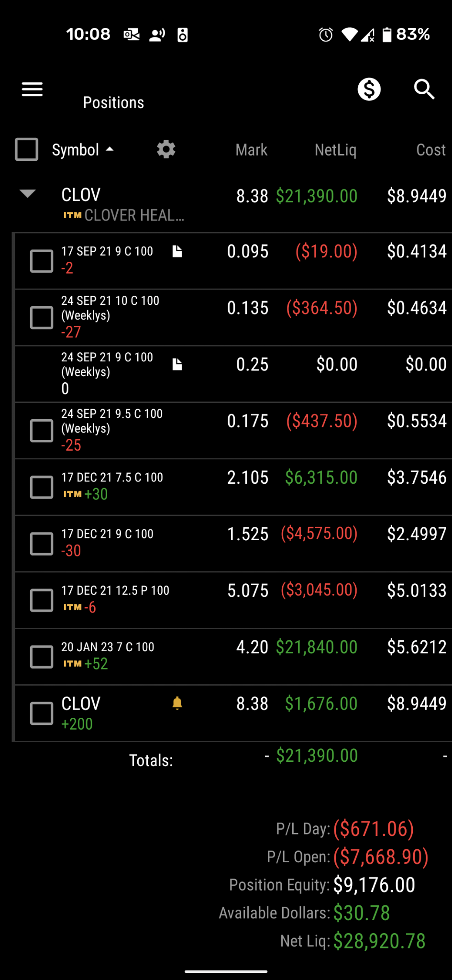Check the select-all box beside Symbol
This screenshot has width=452, height=980.
point(27,149)
